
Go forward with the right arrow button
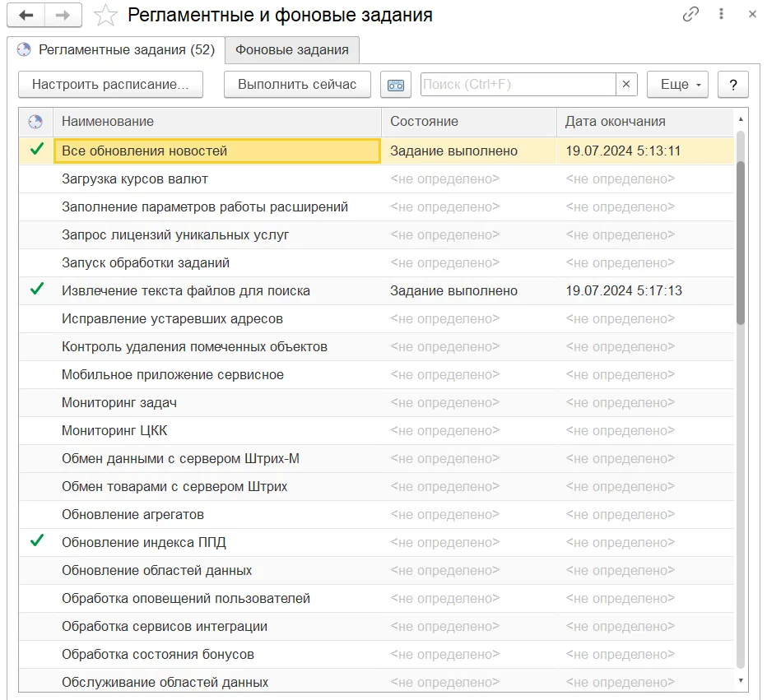click(63, 15)
